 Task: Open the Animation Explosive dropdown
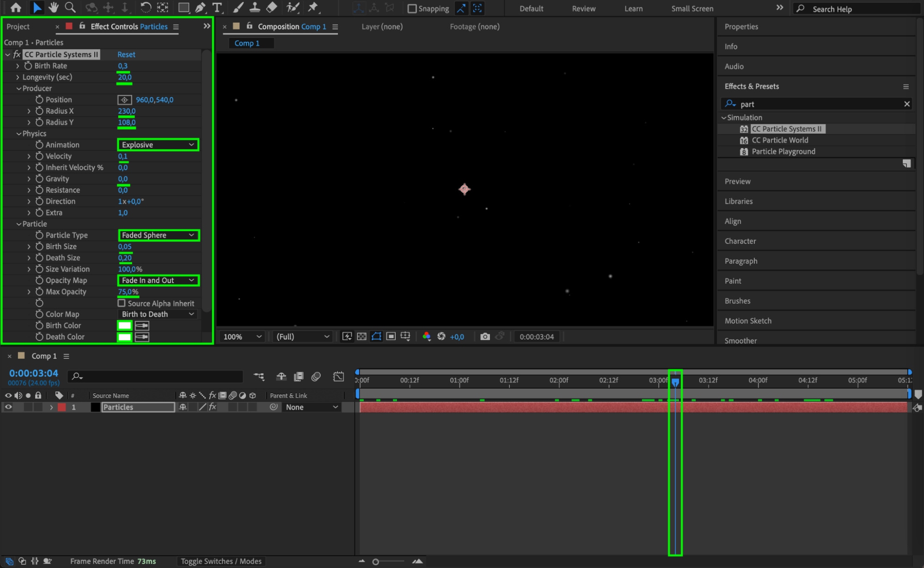pyautogui.click(x=158, y=145)
